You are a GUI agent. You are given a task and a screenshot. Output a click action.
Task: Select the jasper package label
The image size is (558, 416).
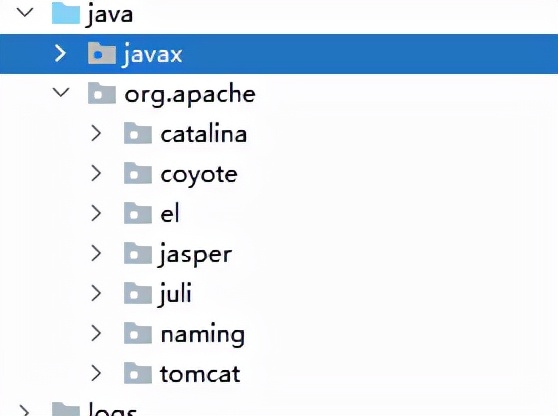195,254
